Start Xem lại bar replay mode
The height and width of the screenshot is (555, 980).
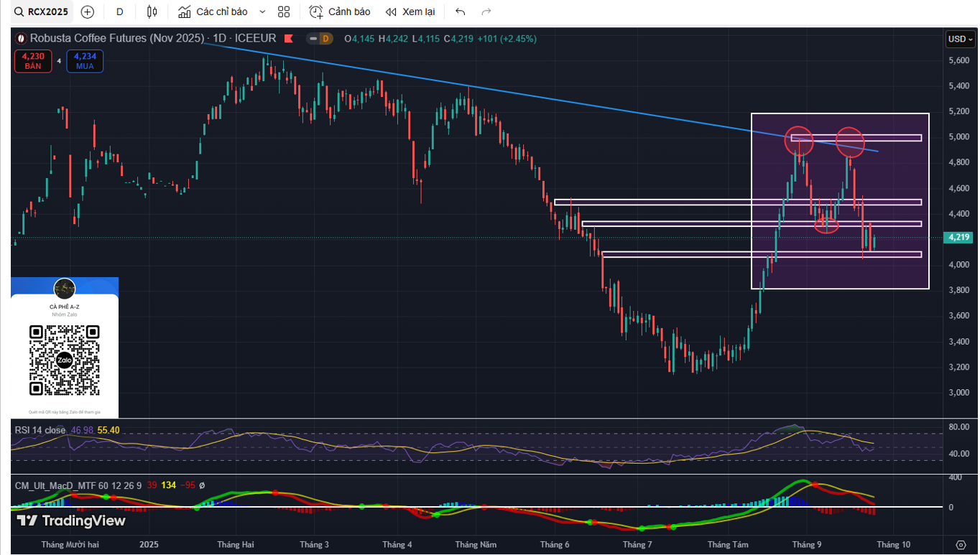pos(410,11)
